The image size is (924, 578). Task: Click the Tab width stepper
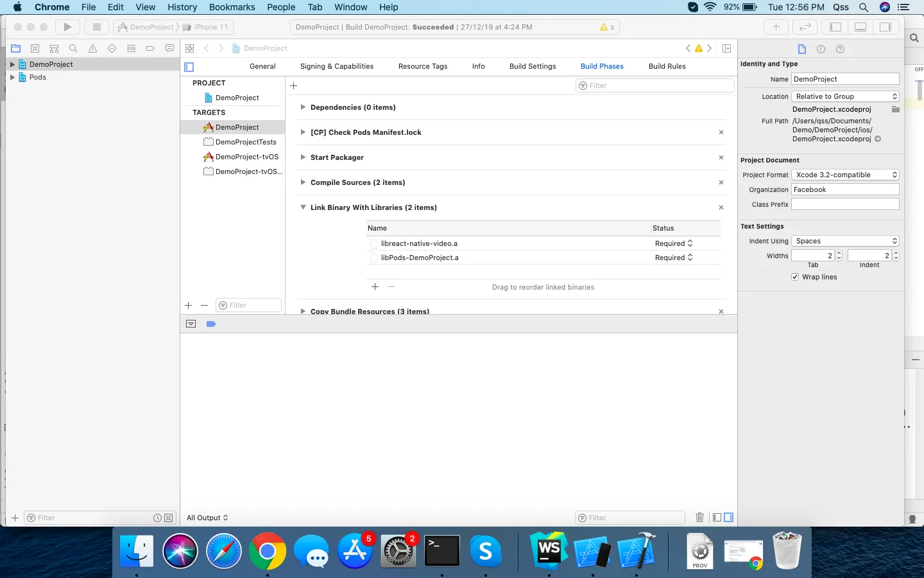coord(839,256)
